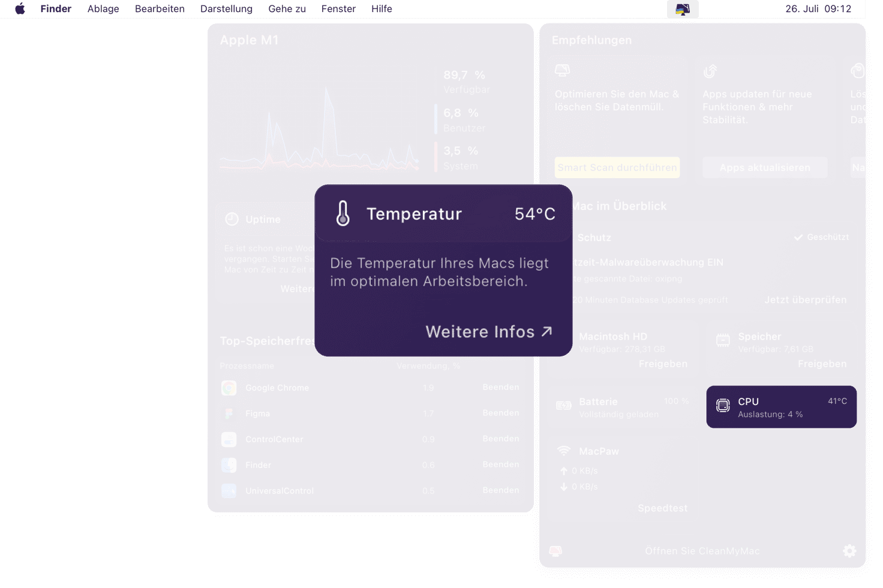
Task: Start the Speedtest for MacPaw network
Action: pos(663,508)
